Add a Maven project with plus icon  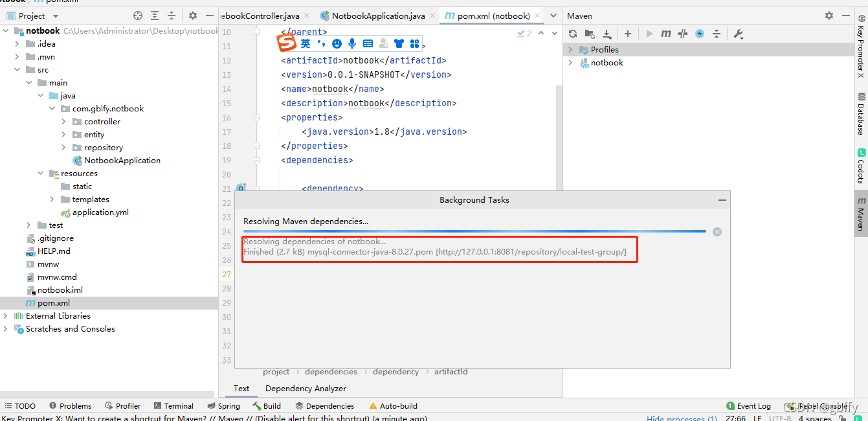click(628, 34)
